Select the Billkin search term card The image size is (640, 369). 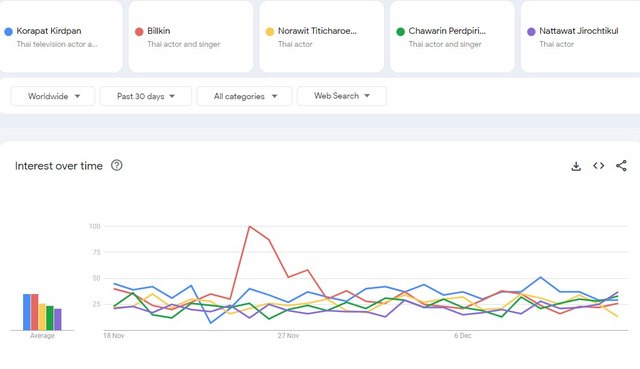pos(191,37)
